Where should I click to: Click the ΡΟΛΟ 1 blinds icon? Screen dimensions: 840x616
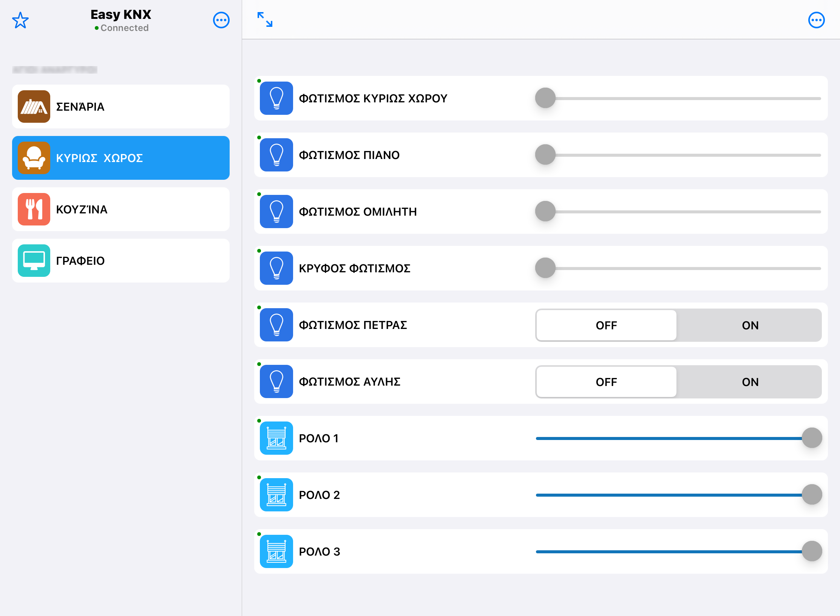(x=276, y=438)
